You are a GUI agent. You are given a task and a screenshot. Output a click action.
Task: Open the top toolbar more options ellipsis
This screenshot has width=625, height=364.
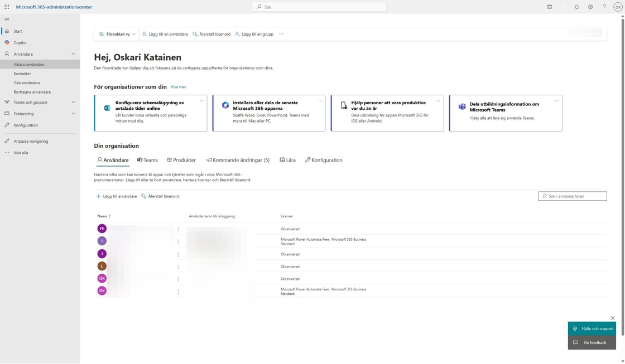[x=281, y=34]
